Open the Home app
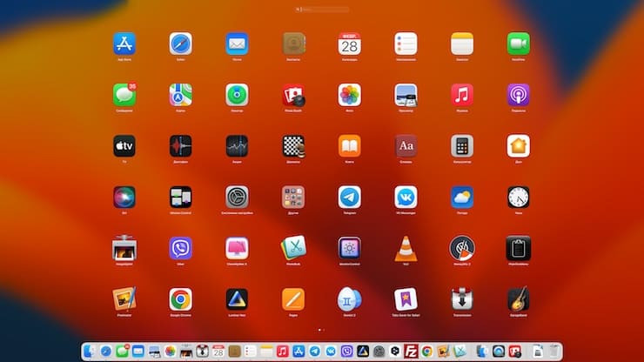 tap(519, 146)
